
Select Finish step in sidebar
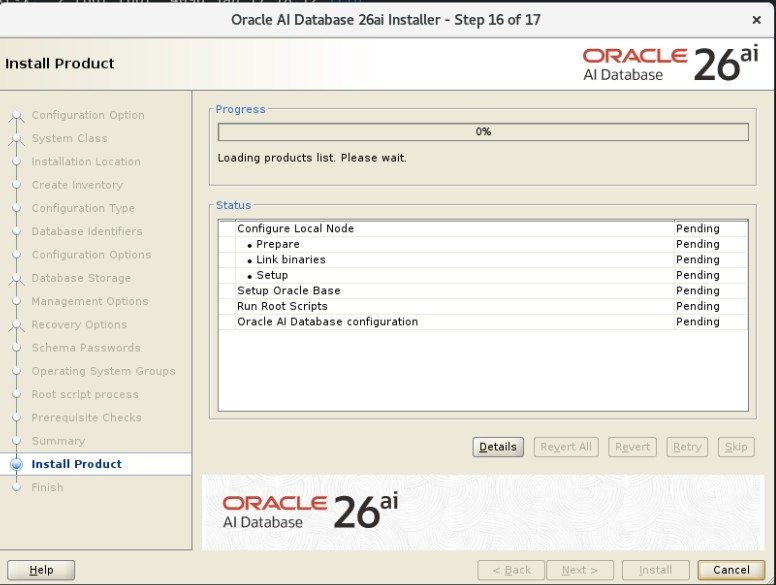[48, 488]
